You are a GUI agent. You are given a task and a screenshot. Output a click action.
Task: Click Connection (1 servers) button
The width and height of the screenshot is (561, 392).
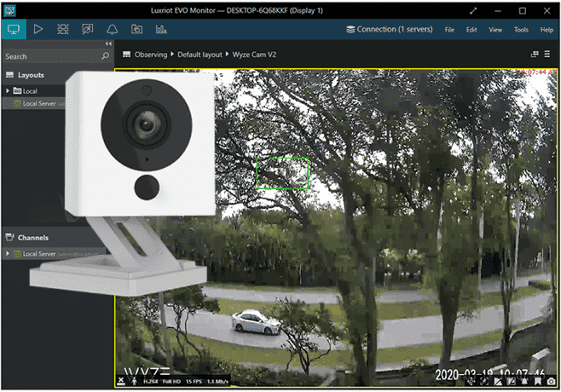[388, 29]
